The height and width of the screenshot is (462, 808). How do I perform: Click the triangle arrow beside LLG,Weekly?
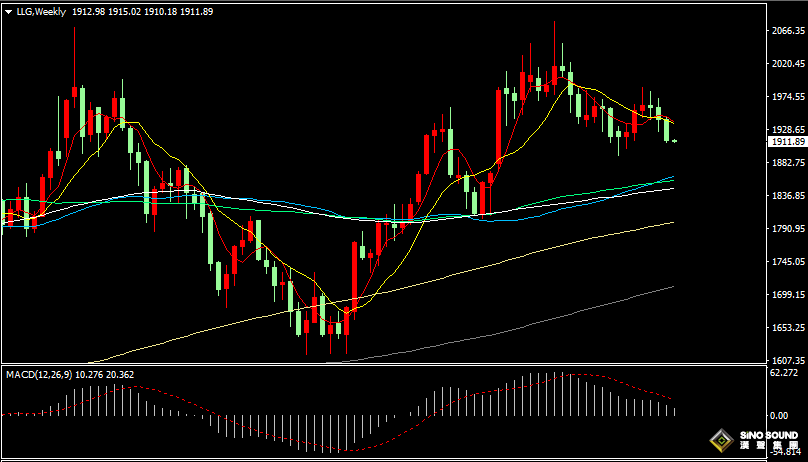coord(8,11)
